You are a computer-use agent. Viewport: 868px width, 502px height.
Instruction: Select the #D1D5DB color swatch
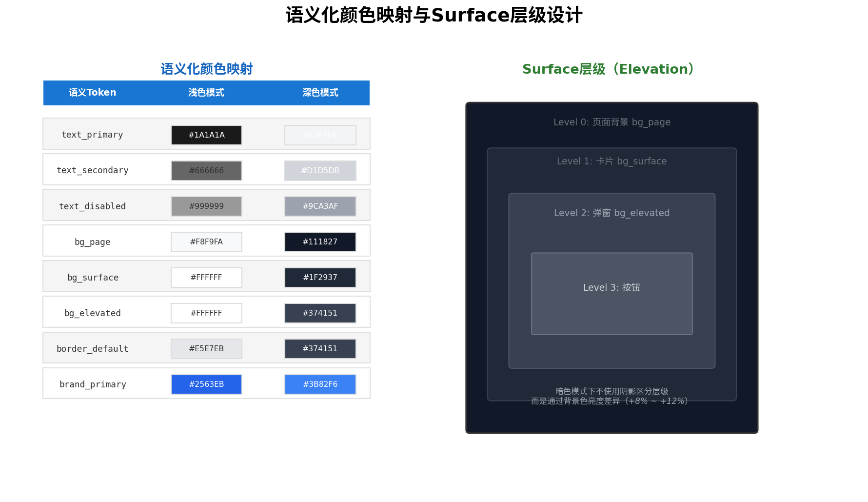(320, 171)
